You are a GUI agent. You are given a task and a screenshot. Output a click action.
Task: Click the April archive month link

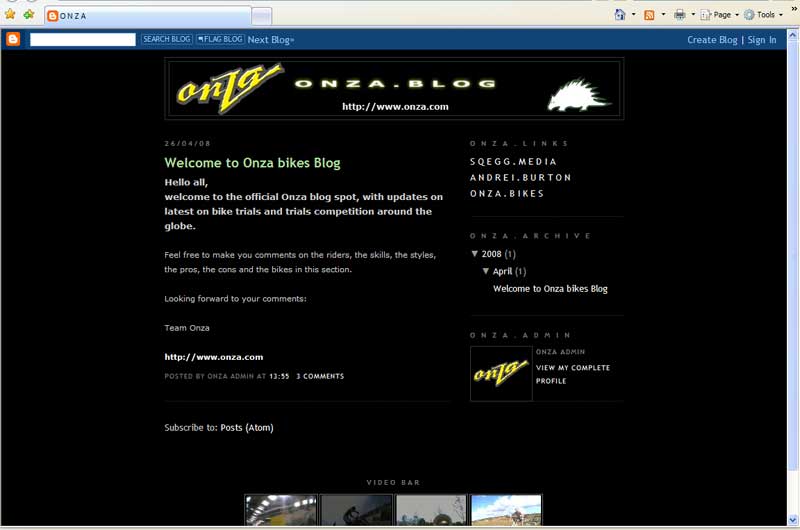502,271
